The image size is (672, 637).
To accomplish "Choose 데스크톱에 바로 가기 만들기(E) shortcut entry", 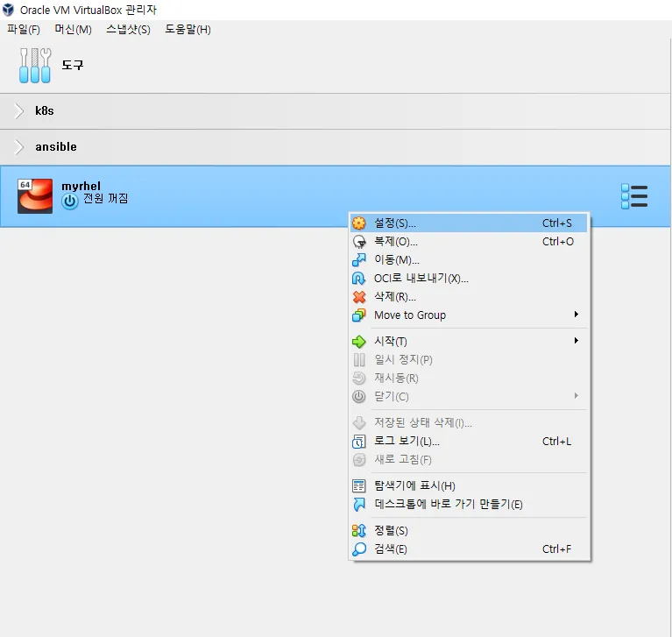I will point(469,504).
